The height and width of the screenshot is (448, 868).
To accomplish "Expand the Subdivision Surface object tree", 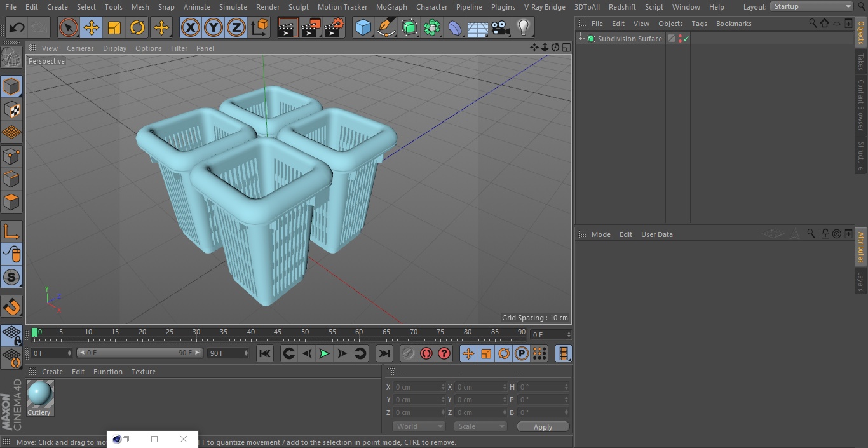I will click(581, 39).
